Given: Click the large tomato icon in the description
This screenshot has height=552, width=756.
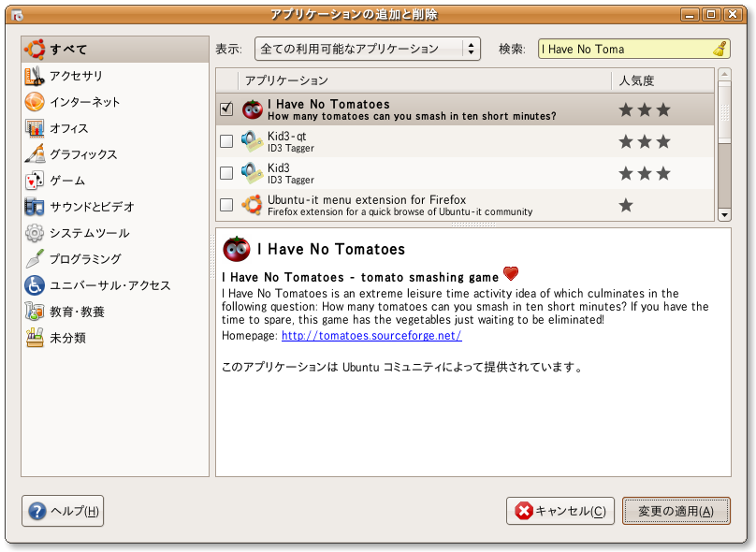Looking at the screenshot, I should [237, 249].
